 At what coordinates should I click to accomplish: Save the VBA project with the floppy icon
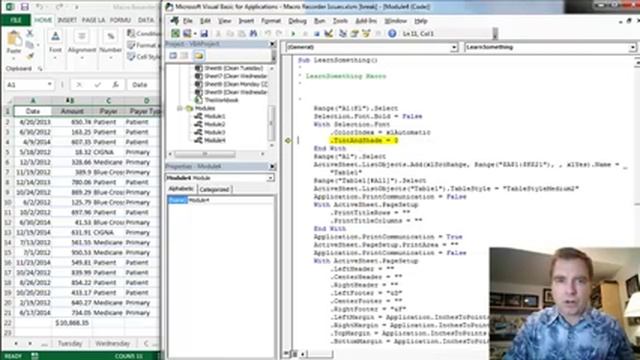(x=204, y=33)
